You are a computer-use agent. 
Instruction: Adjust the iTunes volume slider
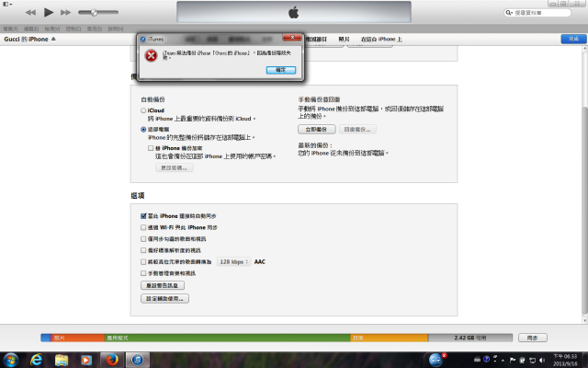(98, 12)
